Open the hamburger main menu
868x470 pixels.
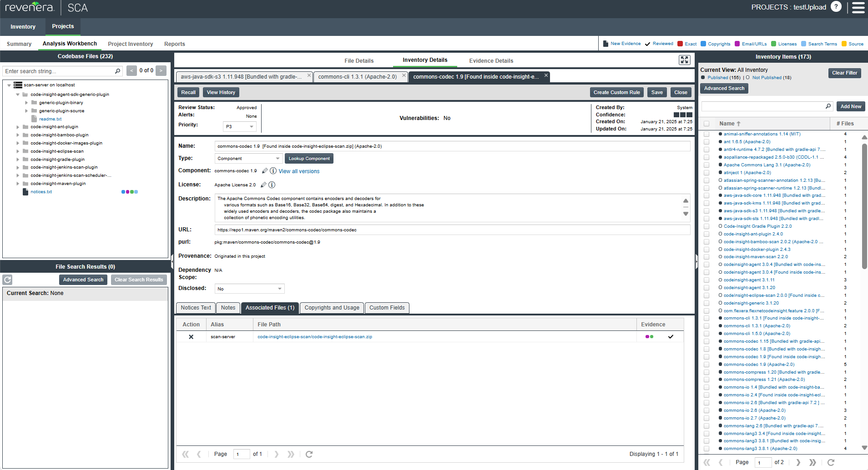tap(858, 8)
